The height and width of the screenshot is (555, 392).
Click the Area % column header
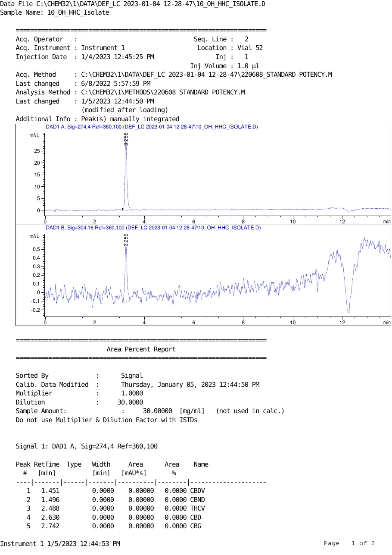point(172,469)
